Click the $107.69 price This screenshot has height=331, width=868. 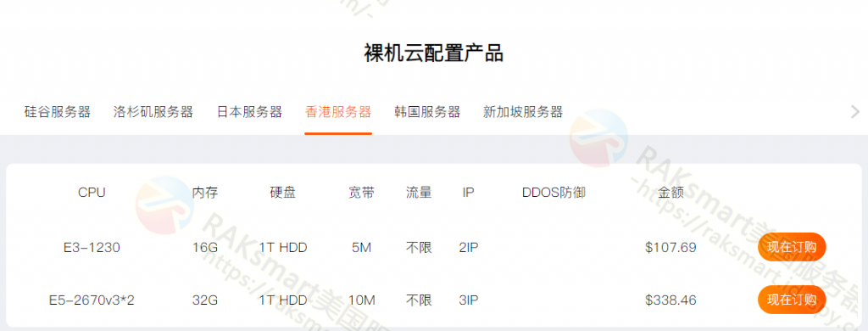coord(671,247)
